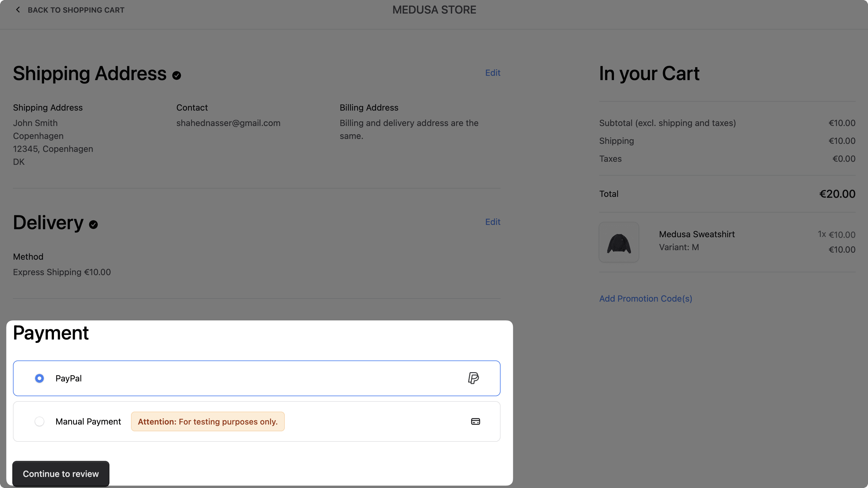Click the checkmark badge next to Shipping Address

click(x=177, y=75)
